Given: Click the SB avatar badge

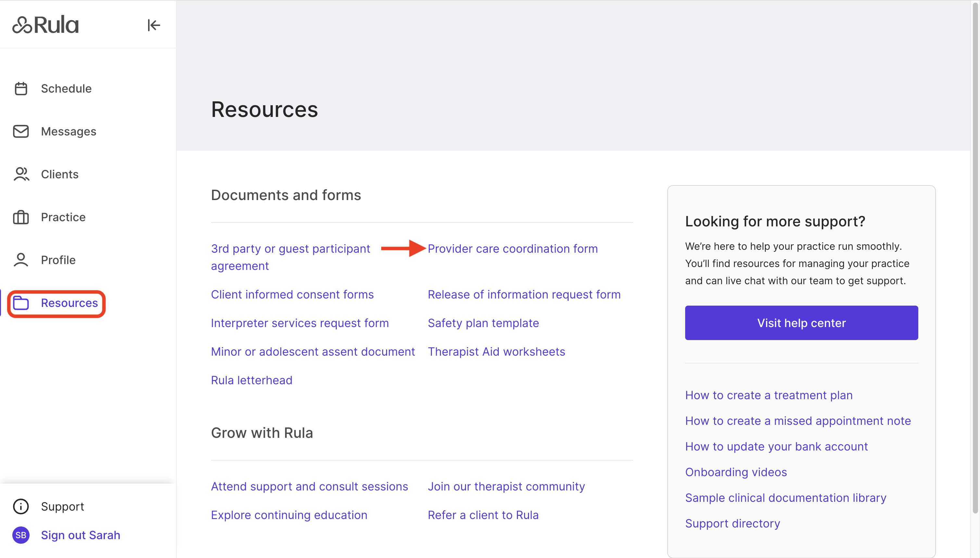Looking at the screenshot, I should click(x=21, y=535).
